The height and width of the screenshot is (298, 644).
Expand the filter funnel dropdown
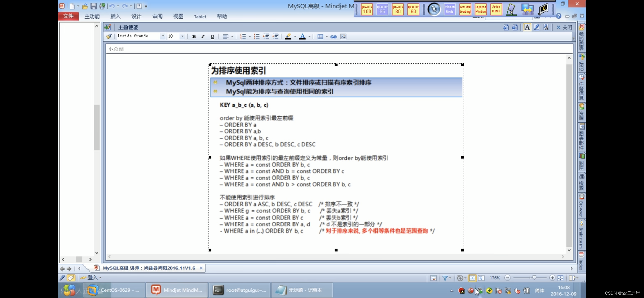(450, 278)
